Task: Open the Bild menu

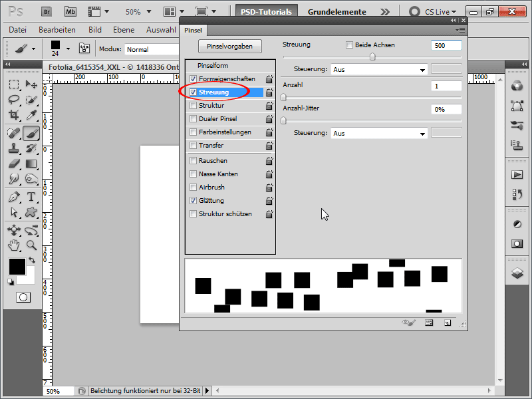Action: click(x=95, y=30)
